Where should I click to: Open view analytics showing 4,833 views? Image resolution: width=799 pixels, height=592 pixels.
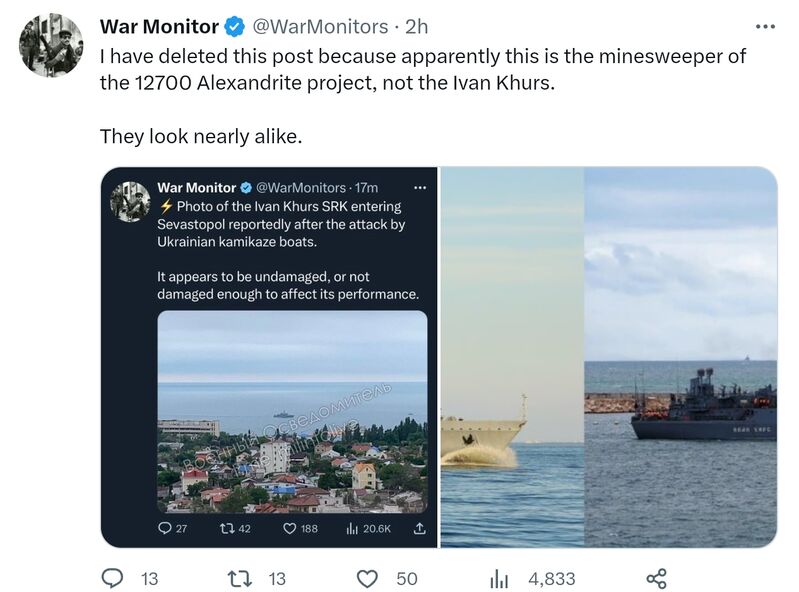(x=498, y=578)
